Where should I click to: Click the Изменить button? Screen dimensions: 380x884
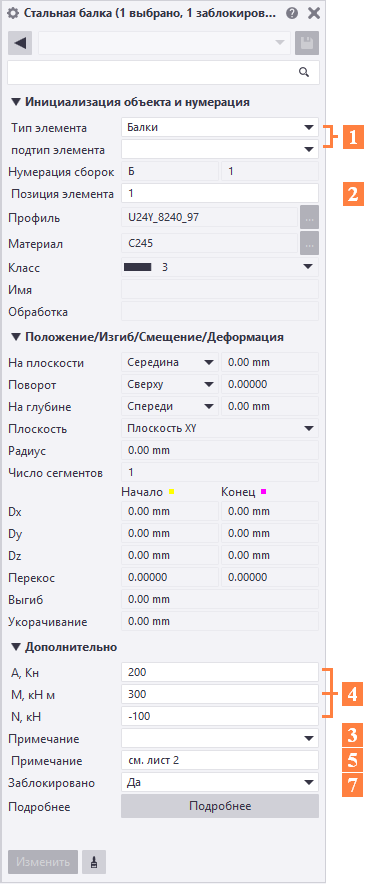tap(43, 862)
